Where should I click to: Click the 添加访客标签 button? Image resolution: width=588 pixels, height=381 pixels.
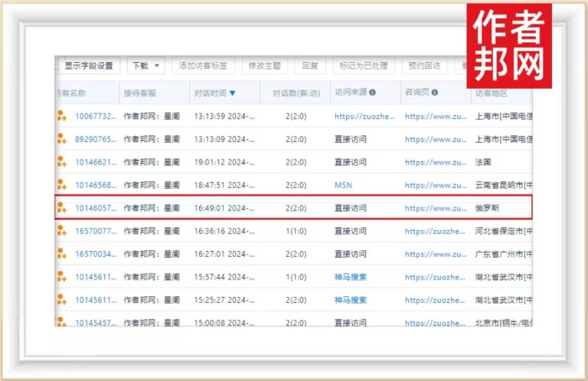point(202,65)
